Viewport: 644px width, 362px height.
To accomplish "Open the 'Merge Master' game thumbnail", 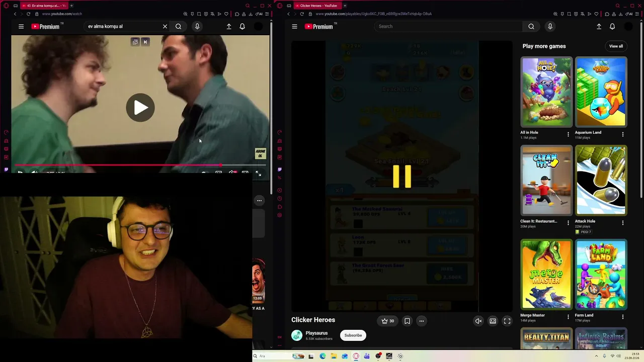I will click(546, 275).
